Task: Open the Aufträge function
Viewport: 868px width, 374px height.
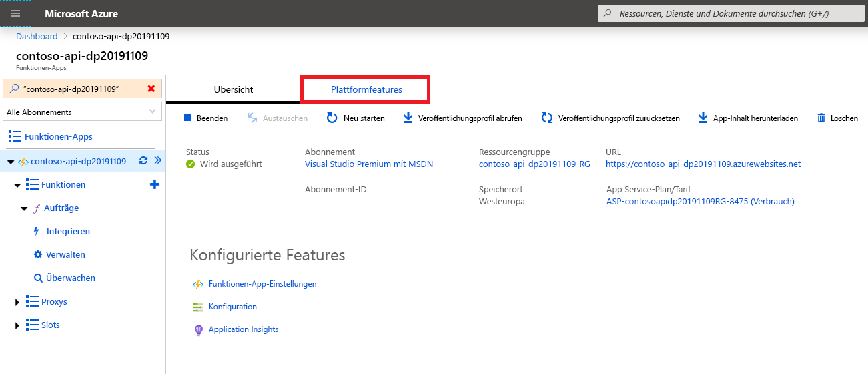Action: pos(61,208)
